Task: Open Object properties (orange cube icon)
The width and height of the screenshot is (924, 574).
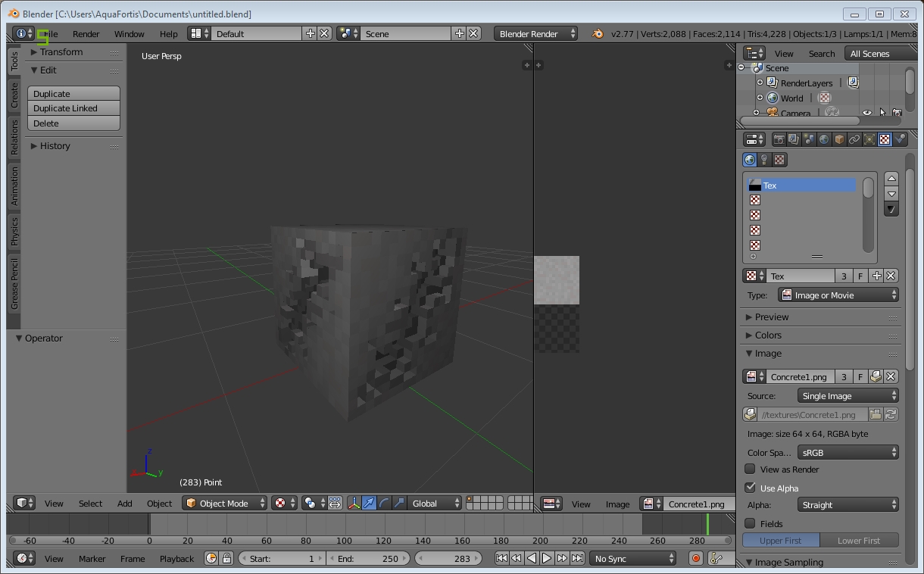Action: click(838, 139)
